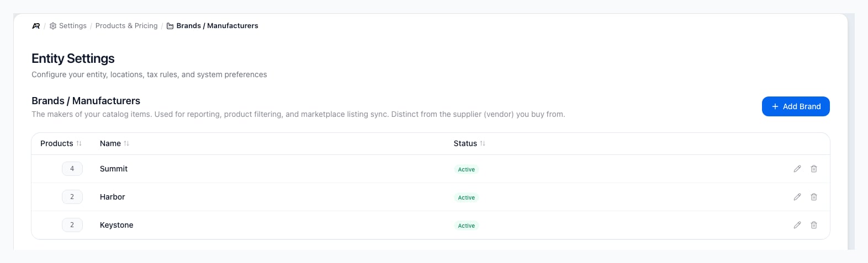Viewport: 868px width, 263px height.
Task: Delete the Harbor brand
Action: point(814,197)
